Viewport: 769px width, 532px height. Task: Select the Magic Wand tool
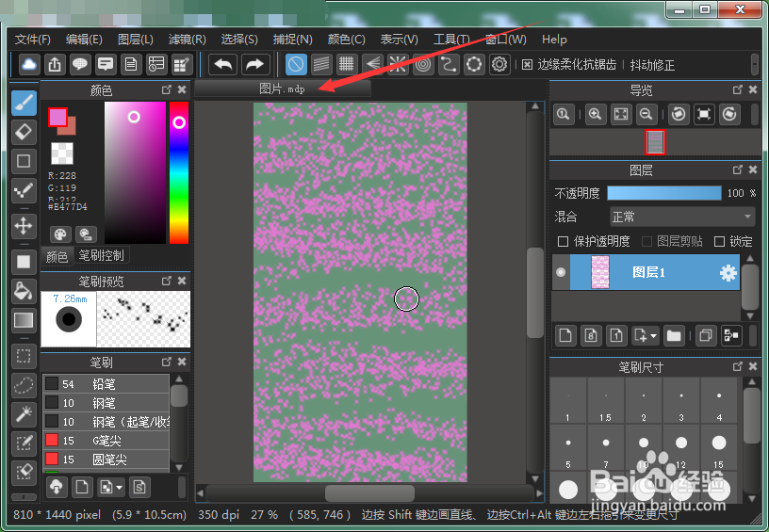pyautogui.click(x=24, y=414)
